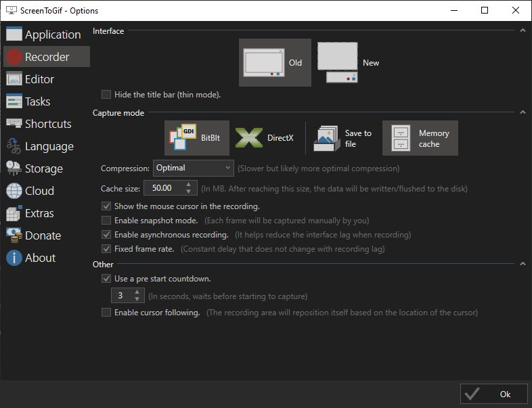Click the ScreenToGif title bar icon
Screen dimensions: 532x408
(x=12, y=10)
